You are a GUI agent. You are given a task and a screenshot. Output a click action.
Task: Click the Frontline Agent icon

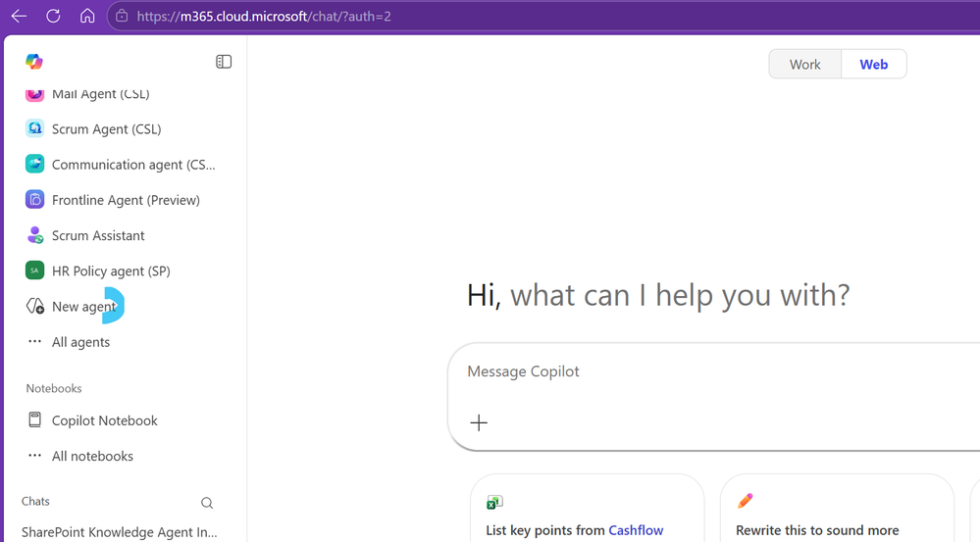[35, 200]
